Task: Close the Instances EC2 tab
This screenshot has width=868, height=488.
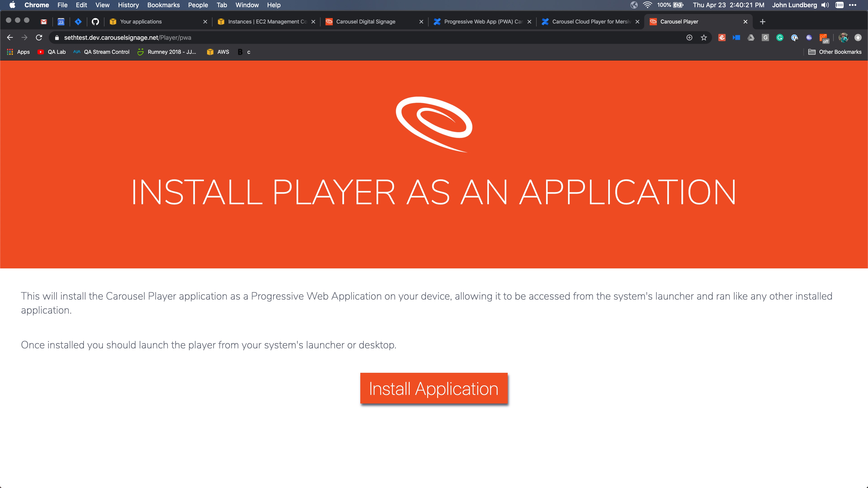Action: pyautogui.click(x=313, y=21)
